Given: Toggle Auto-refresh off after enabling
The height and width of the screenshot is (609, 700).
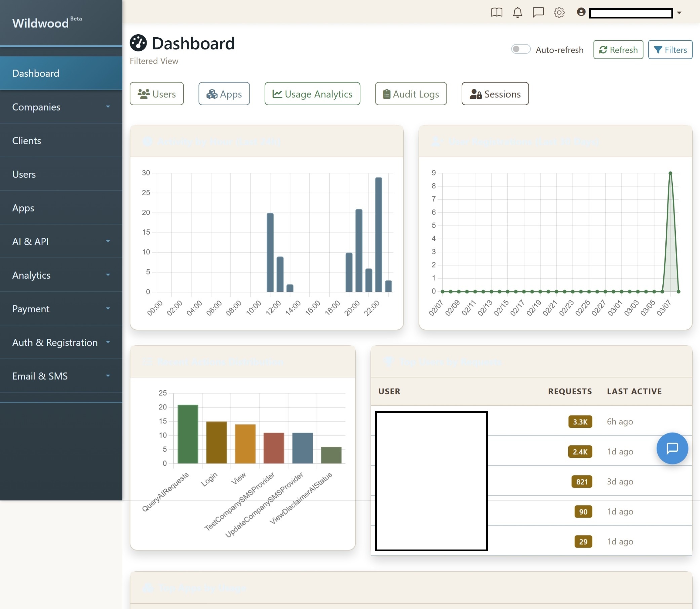Looking at the screenshot, I should [520, 50].
